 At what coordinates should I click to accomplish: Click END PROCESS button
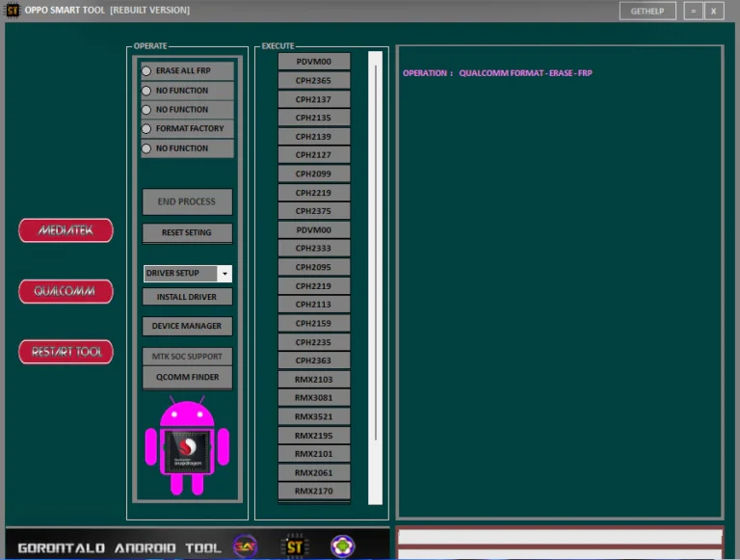coord(187,201)
